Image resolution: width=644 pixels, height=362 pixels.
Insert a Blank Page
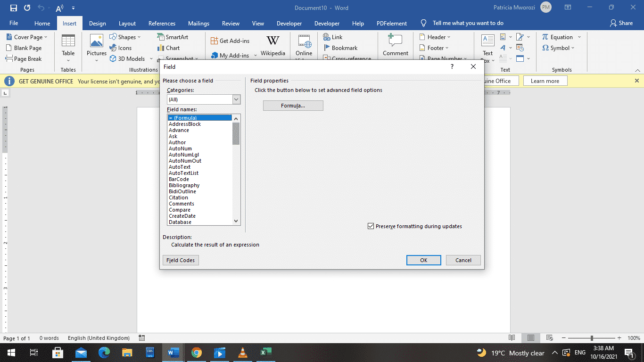tap(24, 48)
